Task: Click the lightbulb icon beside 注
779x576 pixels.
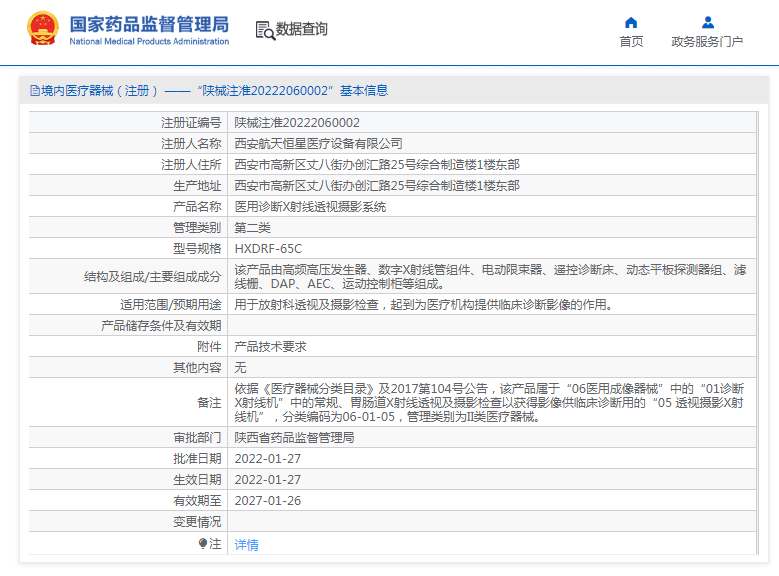Action: click(x=203, y=544)
